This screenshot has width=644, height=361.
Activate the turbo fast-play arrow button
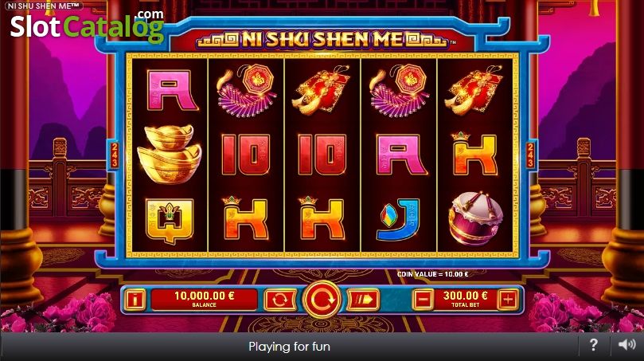[364, 300]
